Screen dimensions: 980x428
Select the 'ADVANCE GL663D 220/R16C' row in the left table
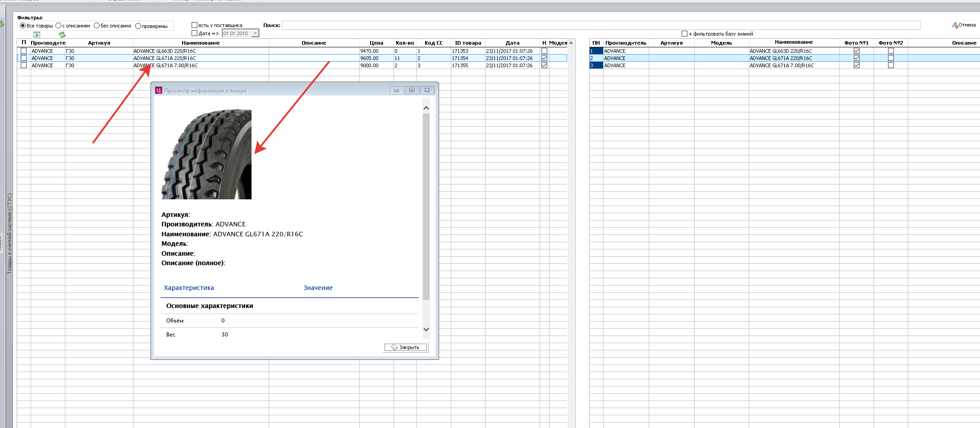click(x=292, y=51)
